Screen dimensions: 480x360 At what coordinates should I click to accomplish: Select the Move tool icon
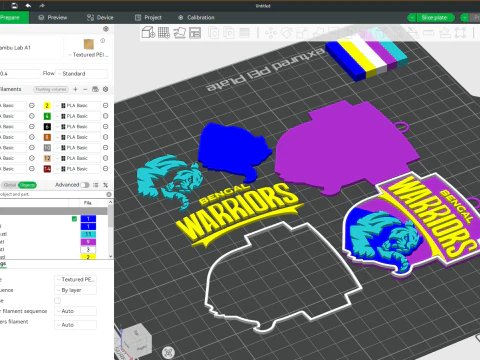[270, 33]
